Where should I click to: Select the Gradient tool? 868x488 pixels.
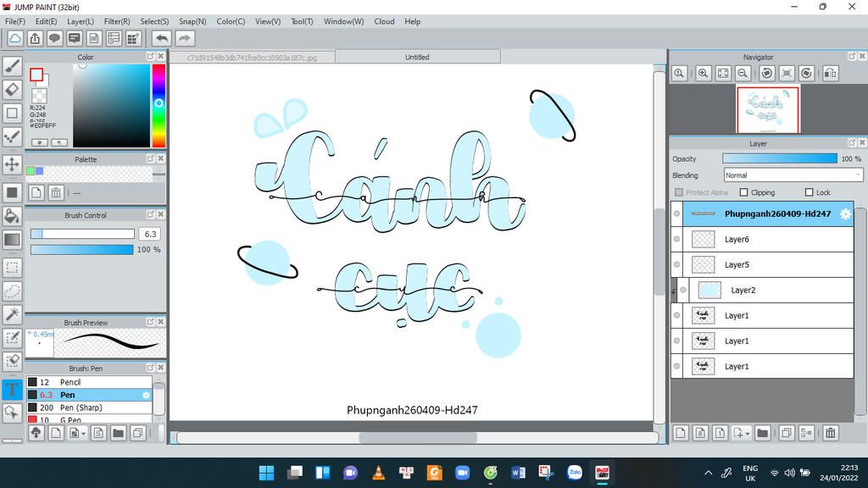pos(12,240)
